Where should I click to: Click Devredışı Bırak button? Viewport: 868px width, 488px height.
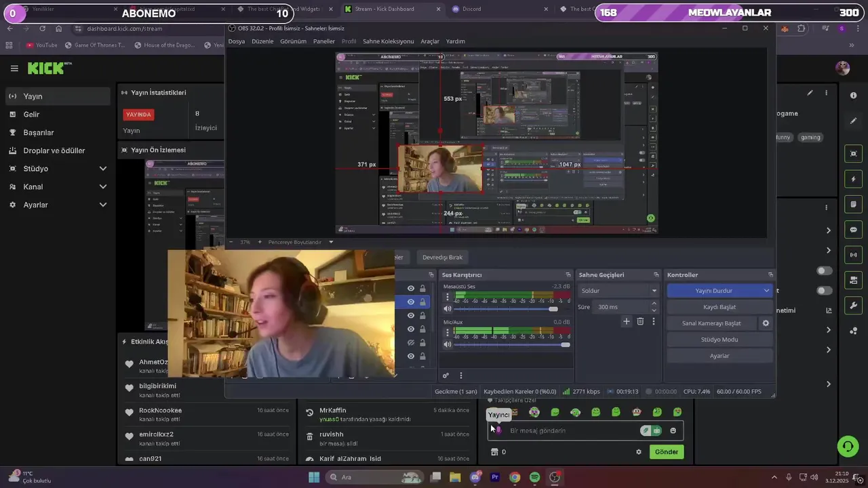coord(442,258)
